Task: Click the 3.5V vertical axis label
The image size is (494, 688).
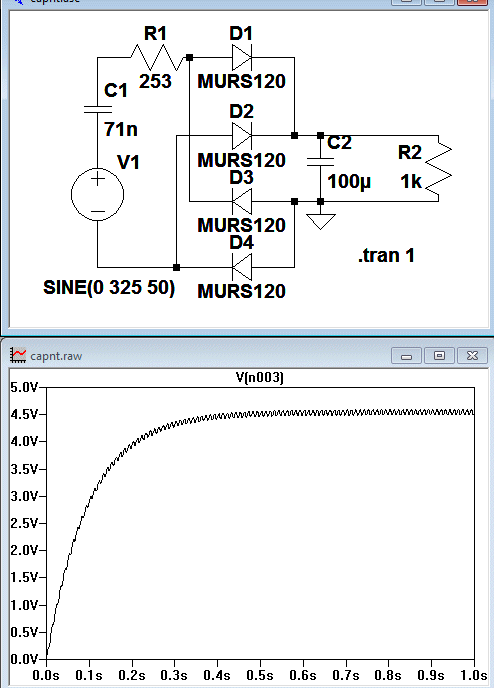Action: click(24, 469)
